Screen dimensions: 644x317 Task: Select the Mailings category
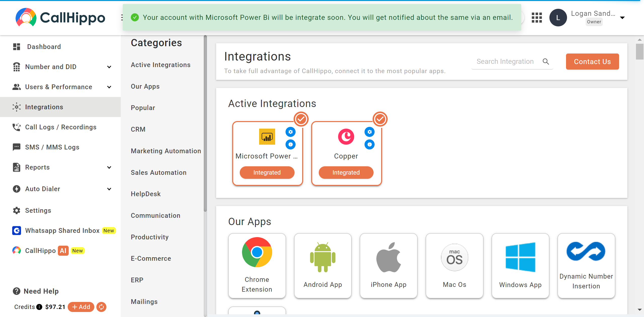pyautogui.click(x=144, y=302)
